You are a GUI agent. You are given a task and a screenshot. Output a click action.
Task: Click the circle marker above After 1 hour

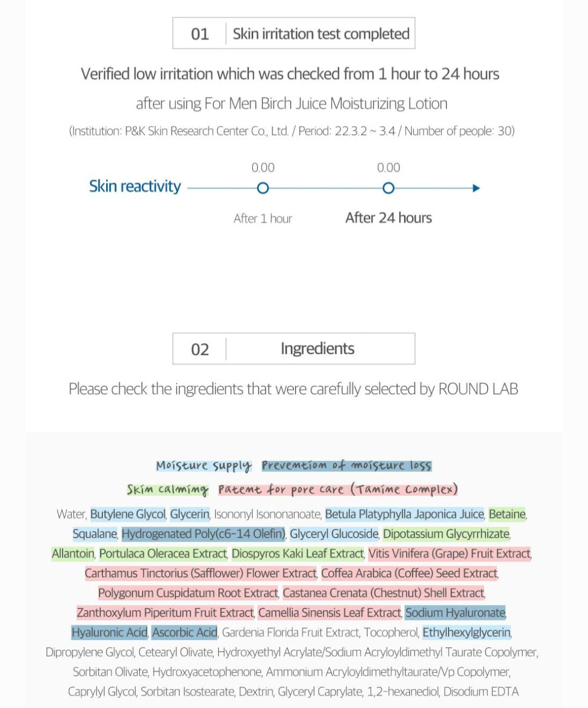click(x=263, y=188)
